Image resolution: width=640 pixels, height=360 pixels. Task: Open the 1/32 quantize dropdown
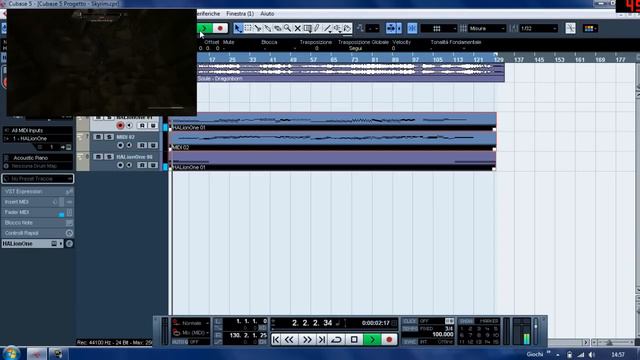point(538,28)
